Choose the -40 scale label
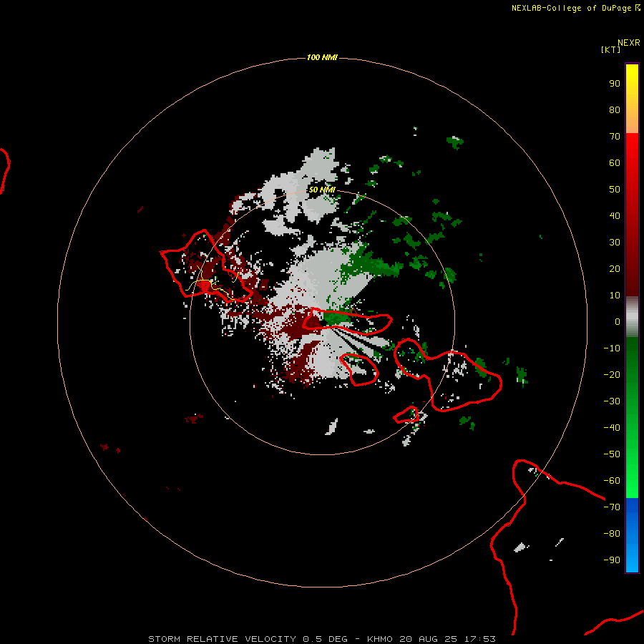Screen dimensions: 644x644 click(612, 428)
